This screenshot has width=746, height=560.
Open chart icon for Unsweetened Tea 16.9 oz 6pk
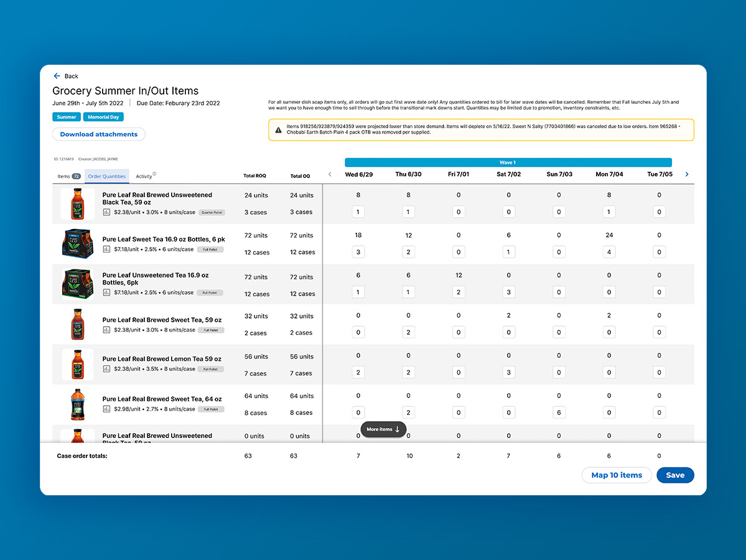(x=106, y=292)
